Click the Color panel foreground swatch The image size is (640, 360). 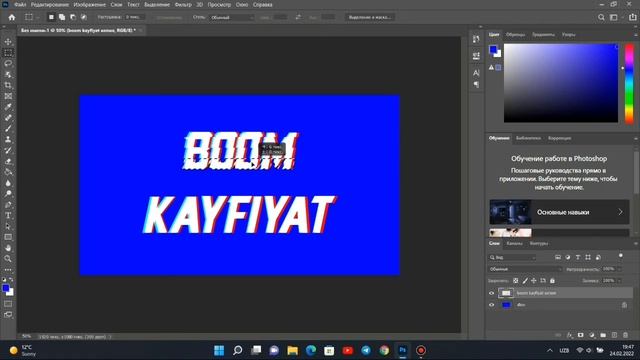[493, 49]
